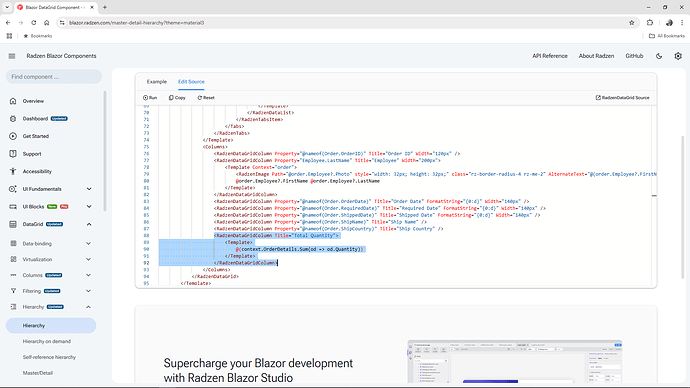Viewport: 690px width, 388px height.
Task: Open RadzenDataGrid Source link
Action: point(622,98)
